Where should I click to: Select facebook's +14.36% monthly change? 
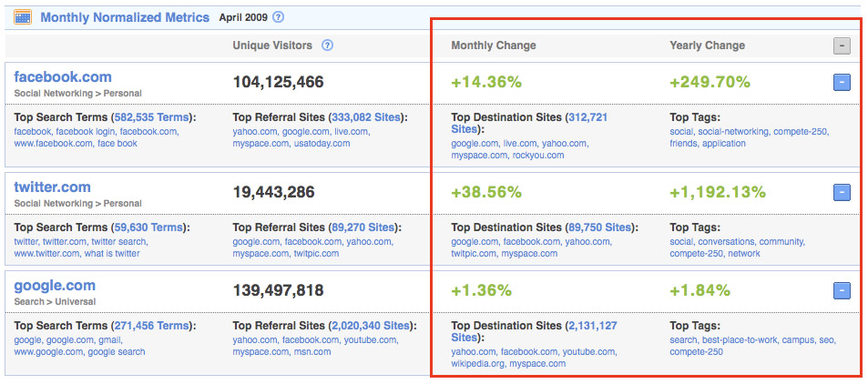click(x=486, y=83)
